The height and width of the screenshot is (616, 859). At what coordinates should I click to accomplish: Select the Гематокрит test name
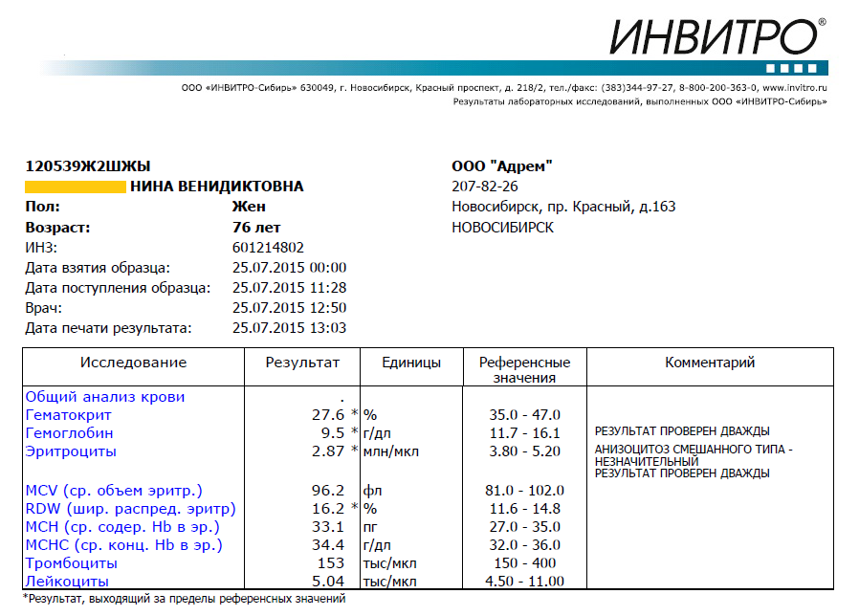[68, 415]
